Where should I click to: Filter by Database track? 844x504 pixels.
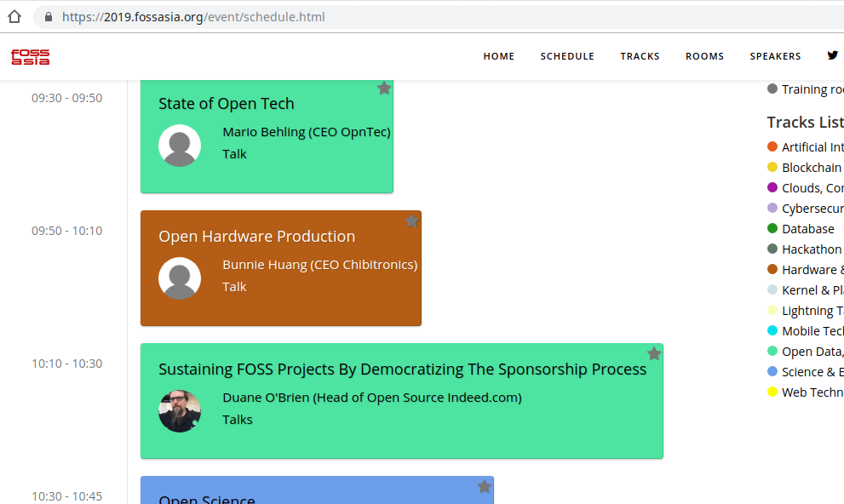pos(801,229)
